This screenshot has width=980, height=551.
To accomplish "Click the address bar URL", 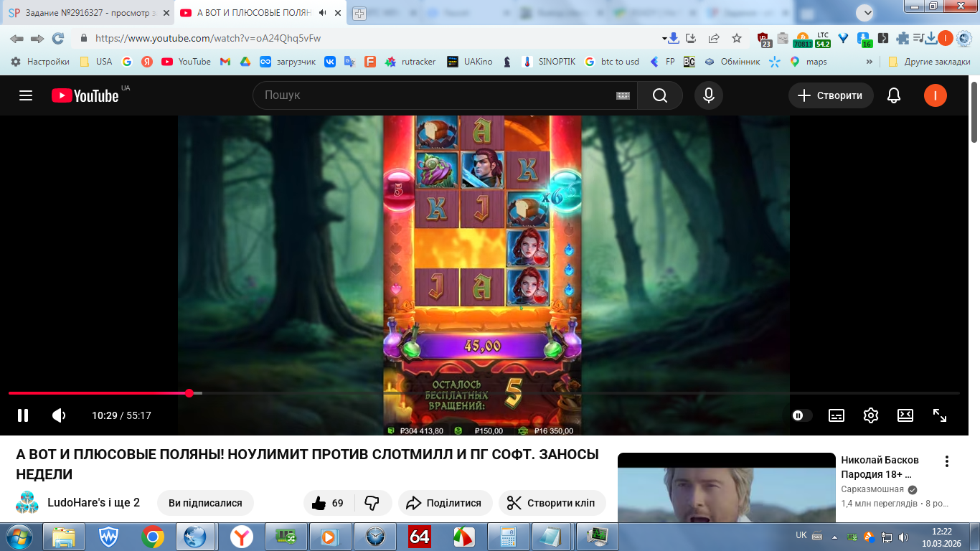I will pos(208,38).
